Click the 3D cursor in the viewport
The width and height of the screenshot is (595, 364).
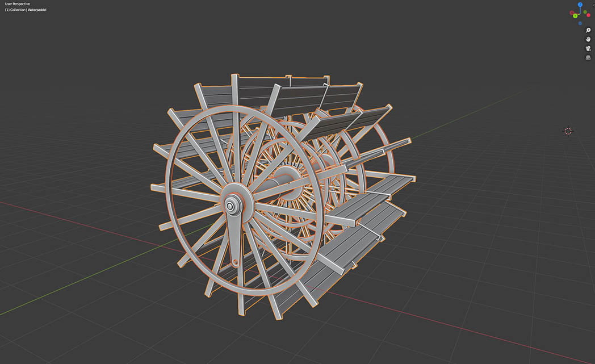568,131
